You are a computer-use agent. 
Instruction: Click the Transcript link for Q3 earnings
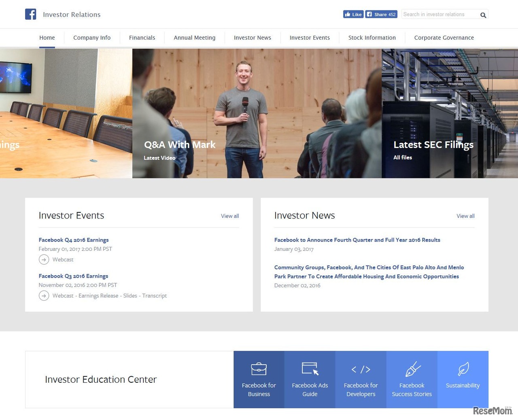point(155,295)
